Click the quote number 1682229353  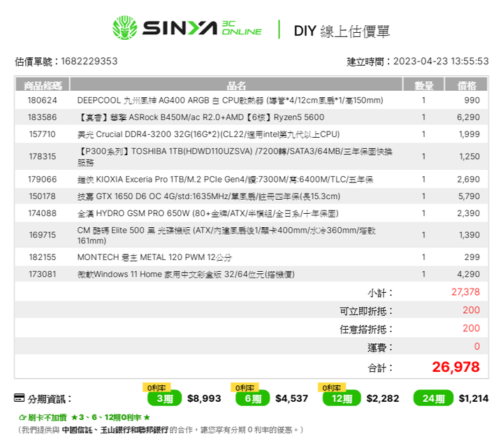click(x=89, y=62)
